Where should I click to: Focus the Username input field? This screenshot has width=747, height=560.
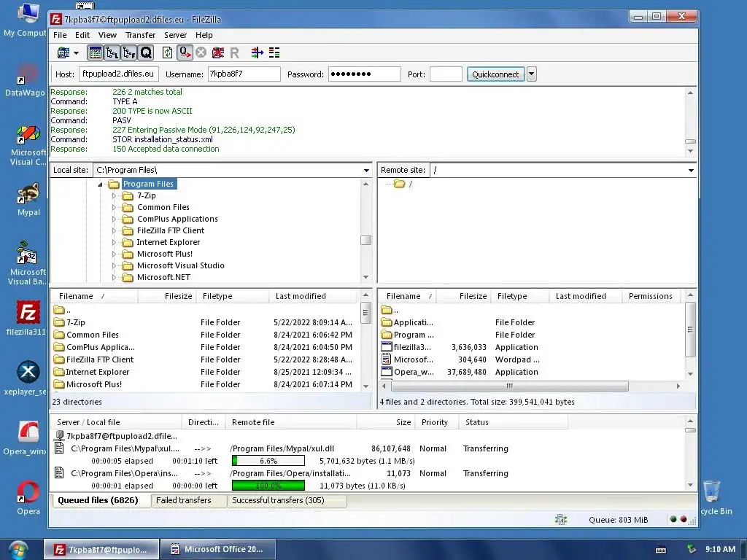244,74
